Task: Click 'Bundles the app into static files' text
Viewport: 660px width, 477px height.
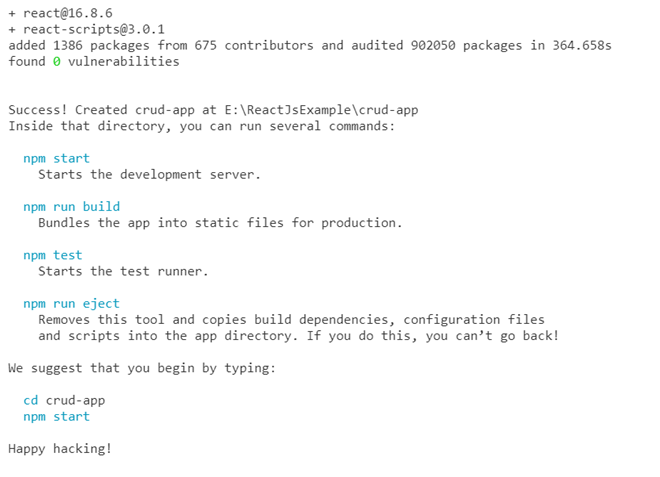Action: (x=220, y=223)
